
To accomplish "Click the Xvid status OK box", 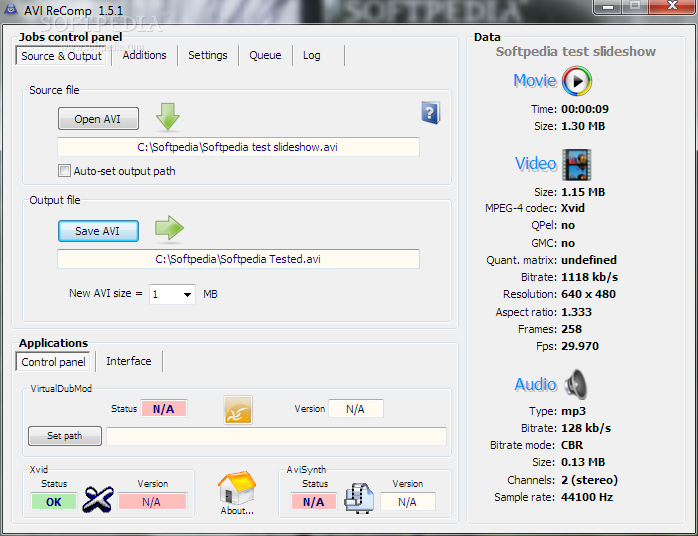I will (54, 502).
